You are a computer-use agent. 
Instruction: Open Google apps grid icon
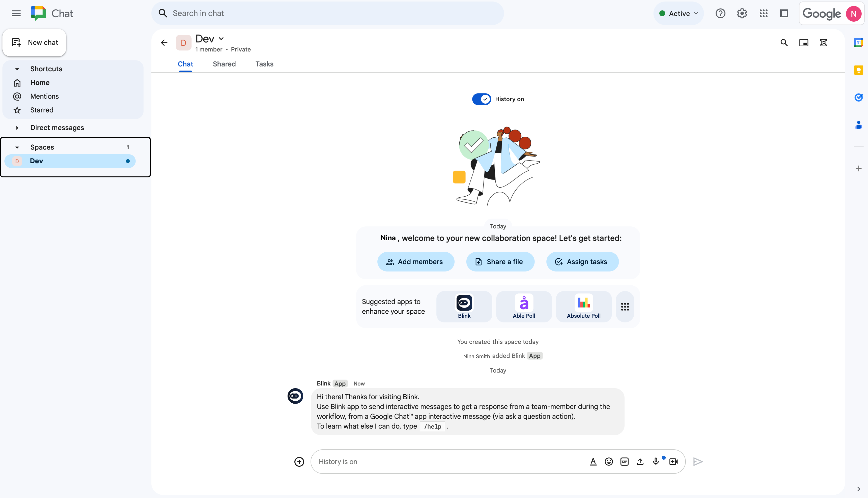763,13
